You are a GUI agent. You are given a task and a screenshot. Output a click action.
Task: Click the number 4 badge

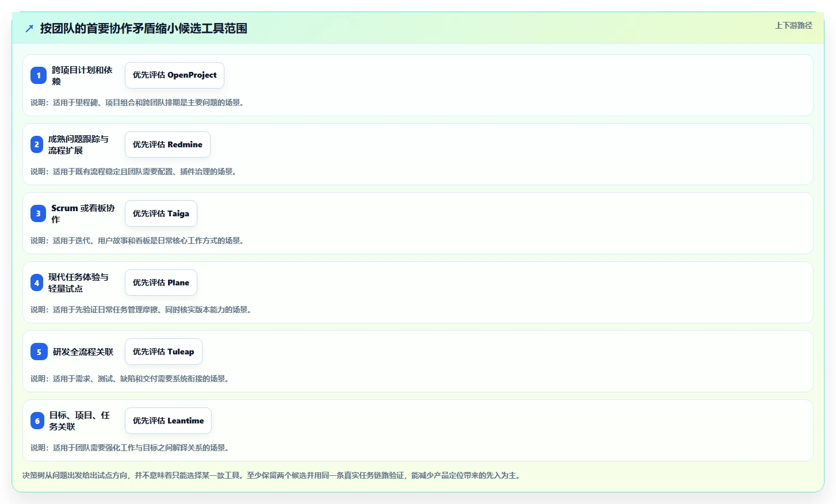click(37, 282)
